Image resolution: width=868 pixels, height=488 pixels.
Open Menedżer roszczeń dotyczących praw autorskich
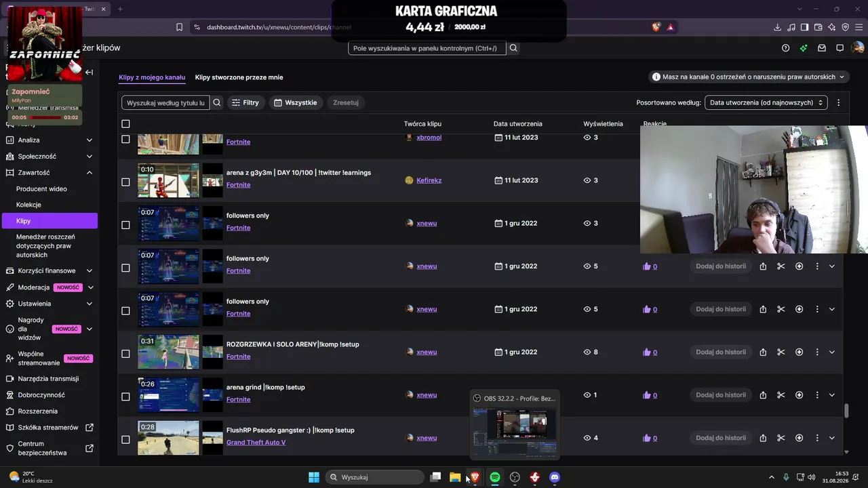click(x=45, y=246)
